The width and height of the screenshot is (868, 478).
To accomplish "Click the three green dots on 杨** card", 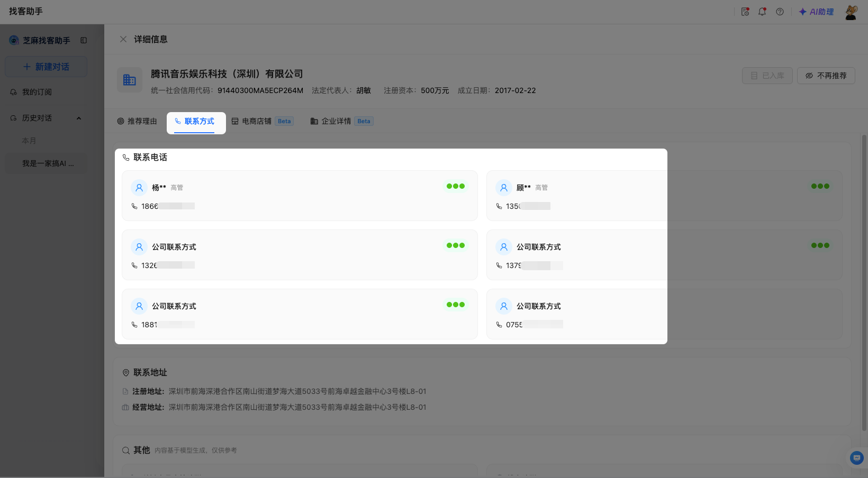I will point(455,186).
